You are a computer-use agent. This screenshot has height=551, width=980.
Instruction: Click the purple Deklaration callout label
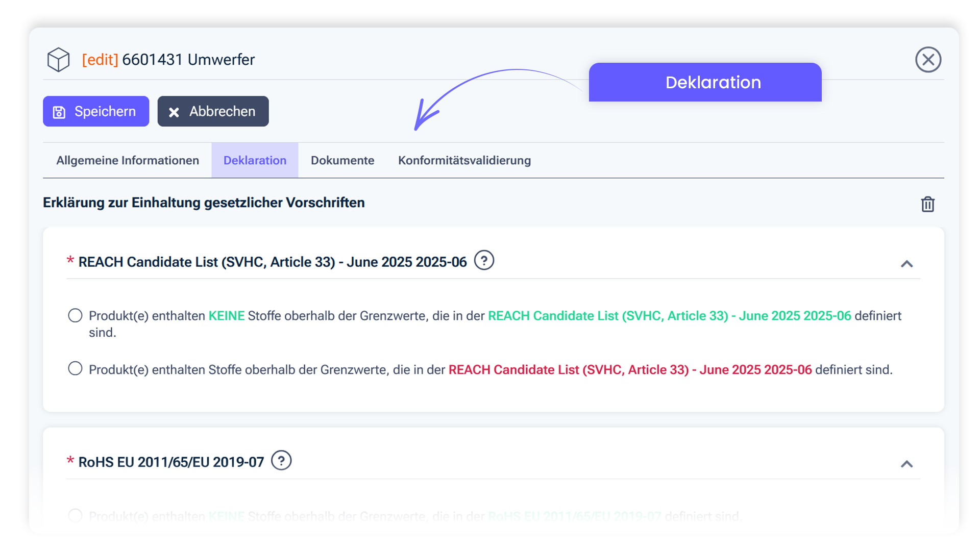[x=713, y=82]
